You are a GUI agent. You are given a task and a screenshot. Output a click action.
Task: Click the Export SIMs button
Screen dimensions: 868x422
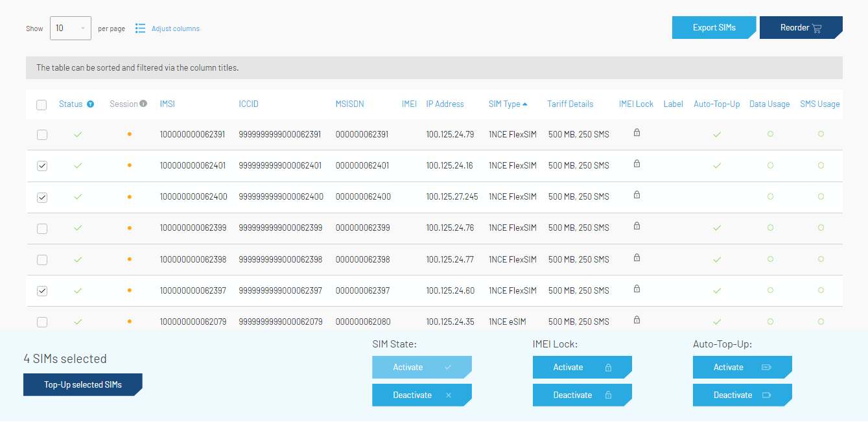(714, 28)
